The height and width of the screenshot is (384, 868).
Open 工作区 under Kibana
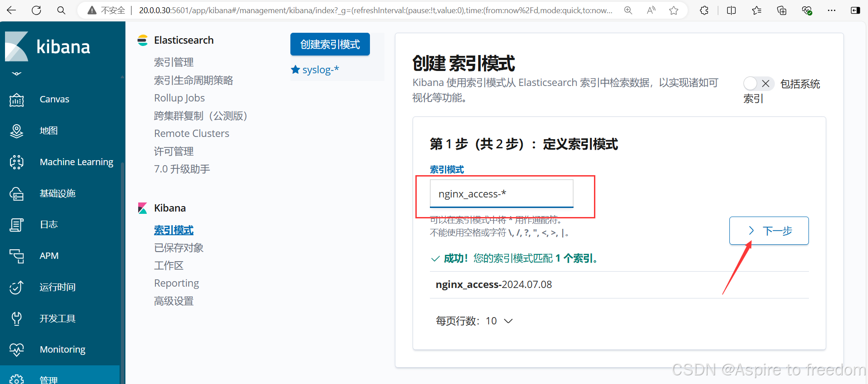[x=169, y=265]
